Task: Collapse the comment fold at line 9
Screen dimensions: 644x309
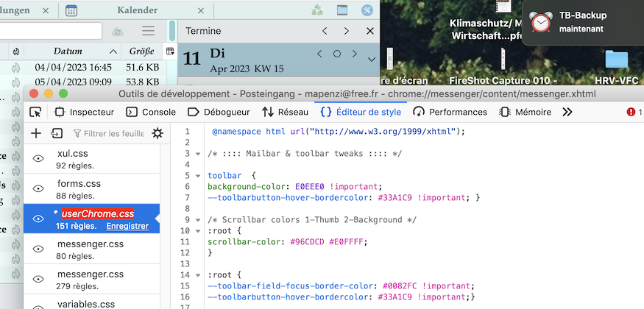Action: (x=198, y=220)
